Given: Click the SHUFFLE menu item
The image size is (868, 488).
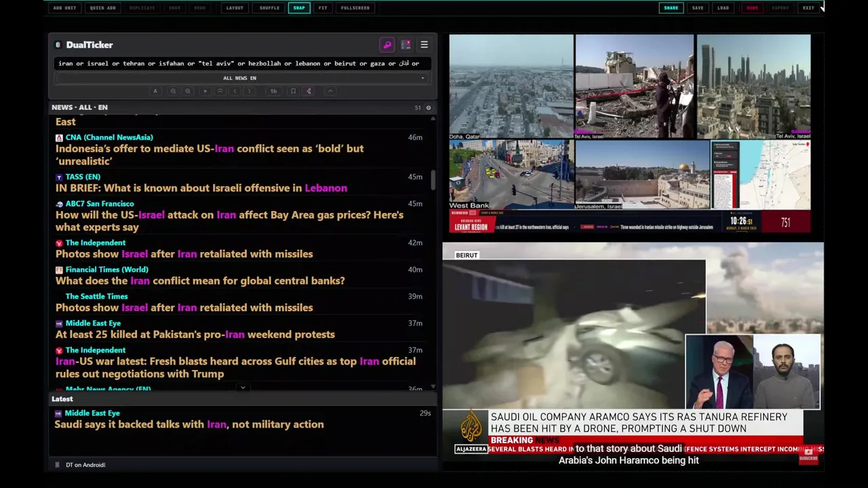Looking at the screenshot, I should point(269,8).
